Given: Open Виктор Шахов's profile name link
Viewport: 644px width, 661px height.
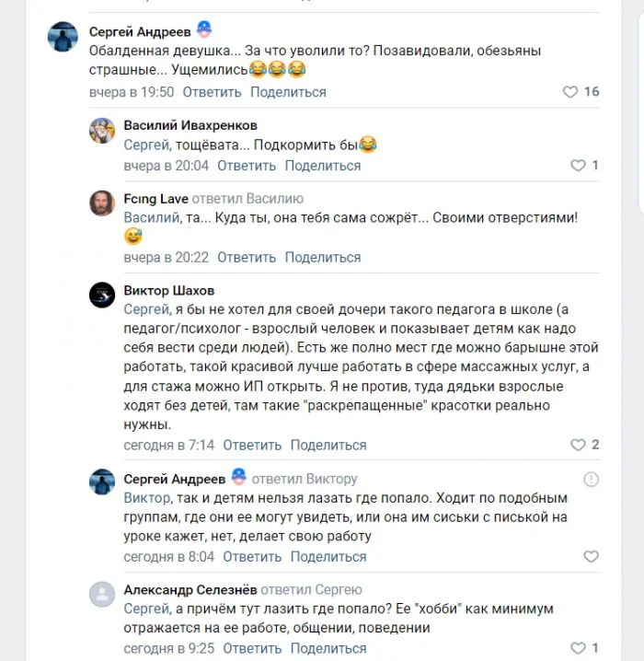Looking at the screenshot, I should 169,291.
